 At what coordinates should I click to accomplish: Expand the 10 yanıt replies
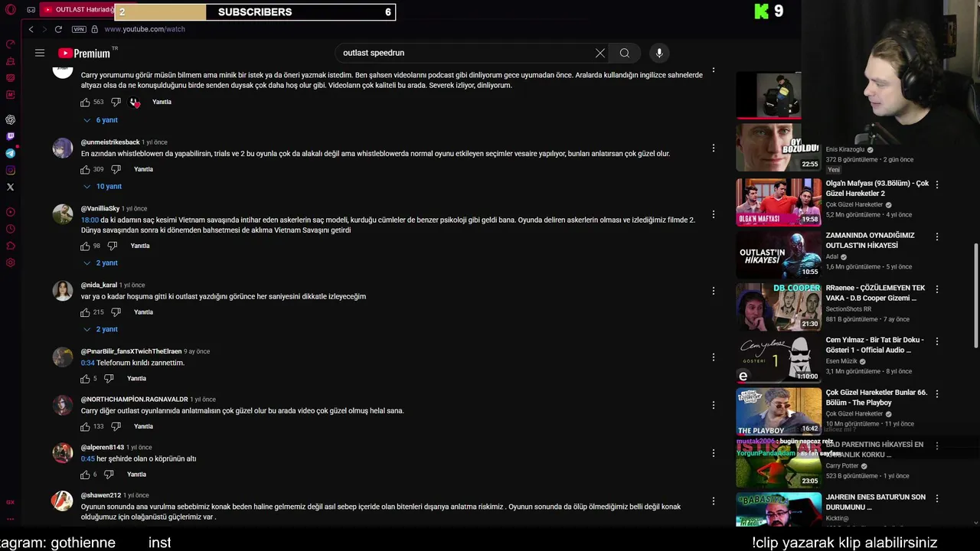click(103, 186)
